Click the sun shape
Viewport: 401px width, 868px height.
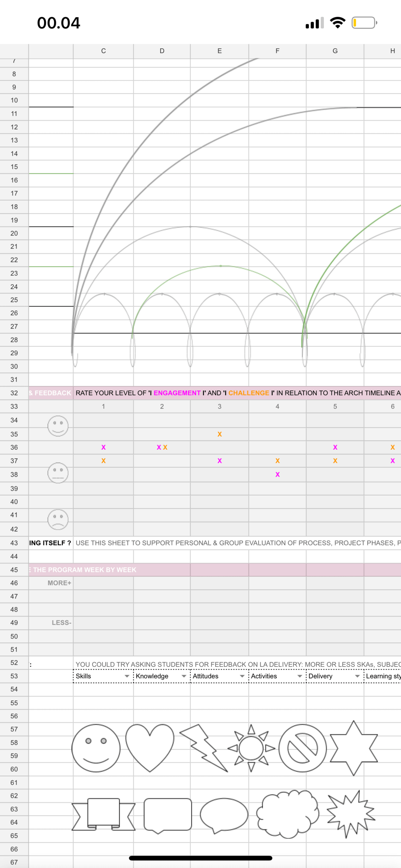[x=251, y=748]
